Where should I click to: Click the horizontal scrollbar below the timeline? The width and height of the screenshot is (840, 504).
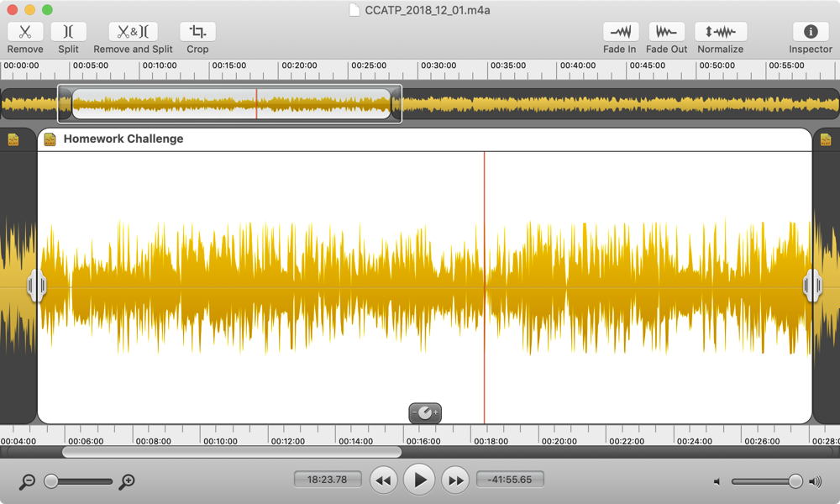231,452
